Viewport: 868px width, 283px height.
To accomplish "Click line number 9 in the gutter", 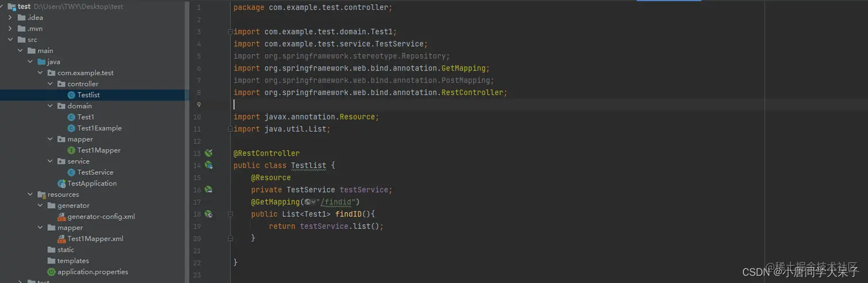I will (x=199, y=104).
